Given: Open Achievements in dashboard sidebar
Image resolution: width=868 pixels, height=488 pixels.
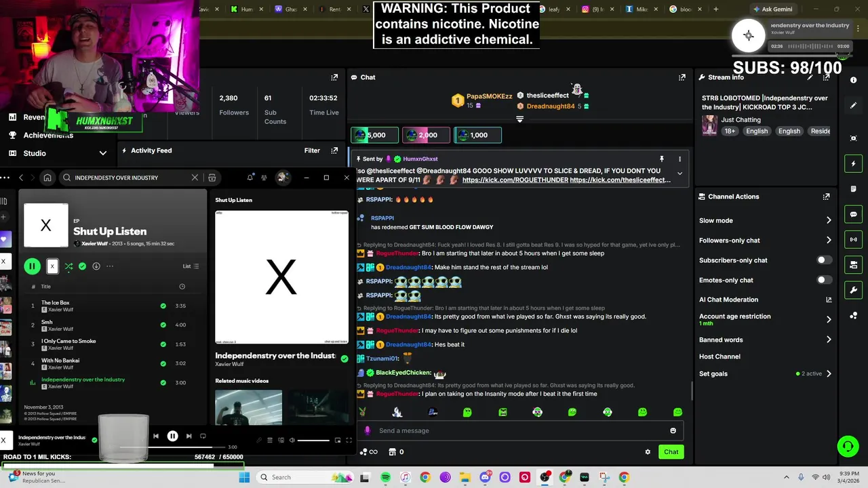Looking at the screenshot, I should [47, 135].
